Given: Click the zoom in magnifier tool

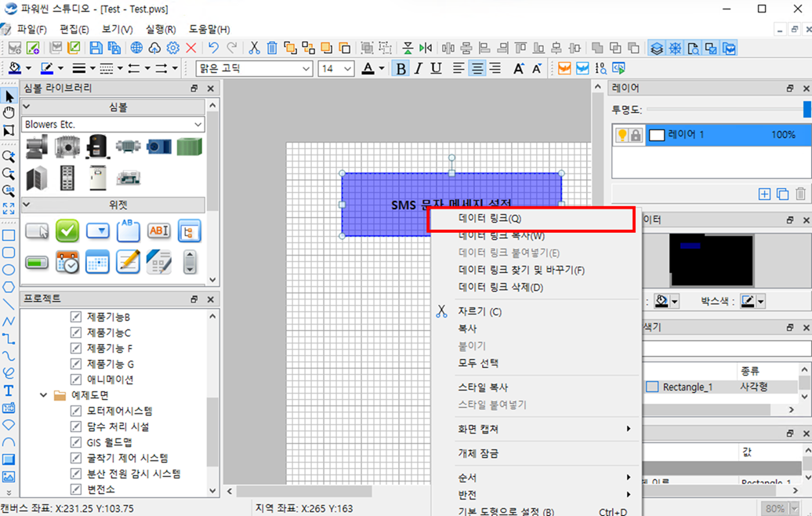Looking at the screenshot, I should click(x=9, y=157).
